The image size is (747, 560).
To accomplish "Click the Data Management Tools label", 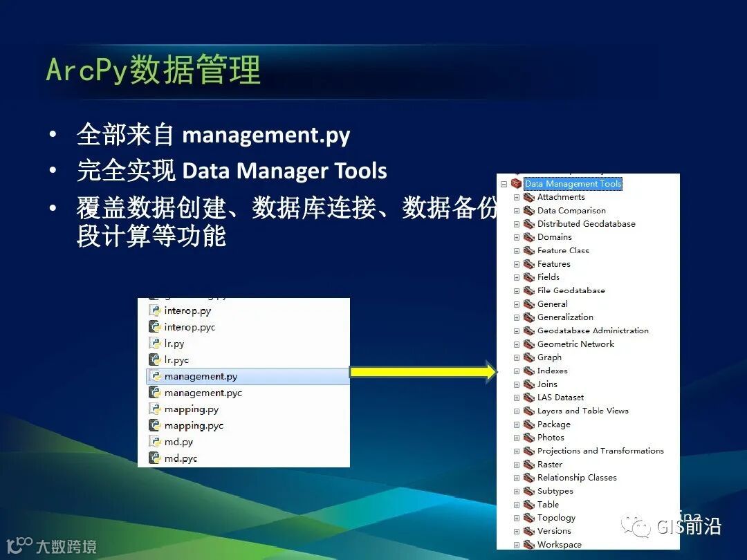I will point(573,184).
